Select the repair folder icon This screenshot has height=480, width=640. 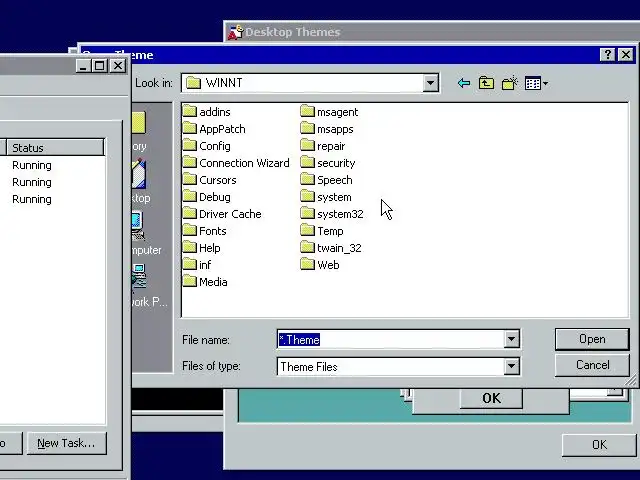coord(307,145)
